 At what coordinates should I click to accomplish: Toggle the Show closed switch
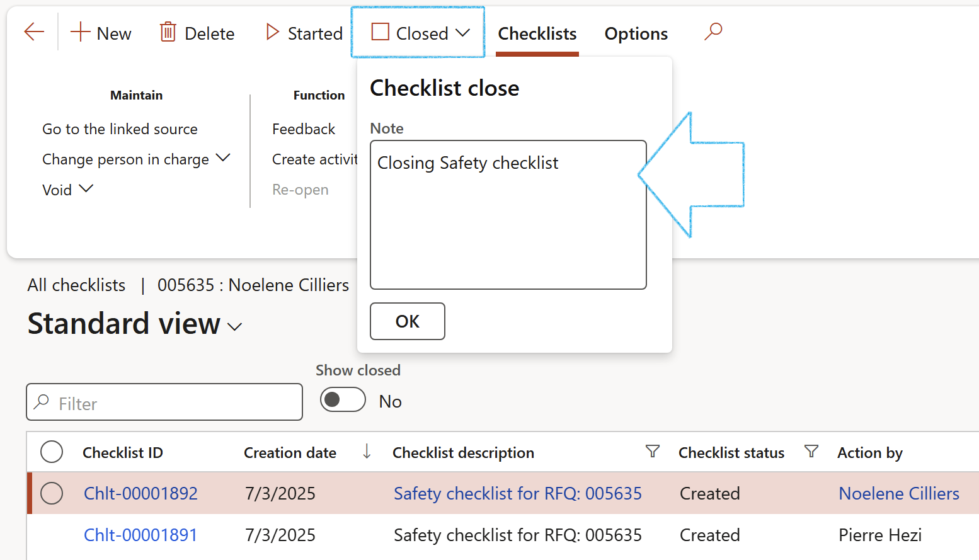pyautogui.click(x=343, y=400)
